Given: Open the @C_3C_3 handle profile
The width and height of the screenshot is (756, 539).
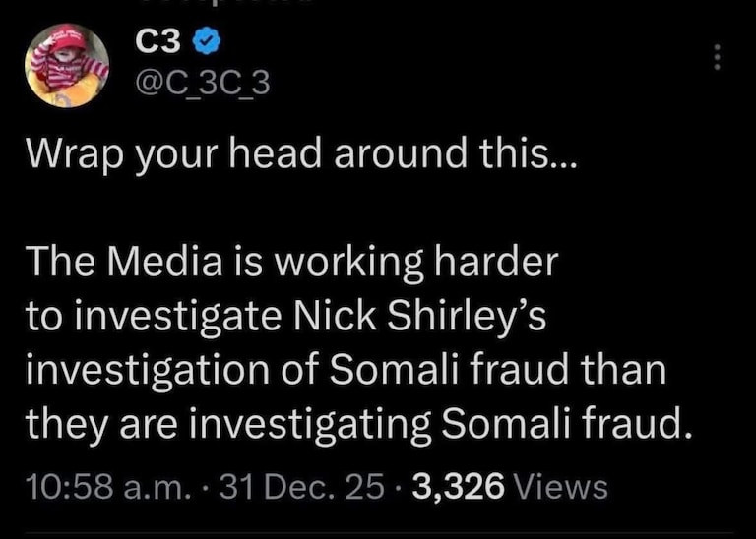Looking at the screenshot, I should pyautogui.click(x=192, y=86).
